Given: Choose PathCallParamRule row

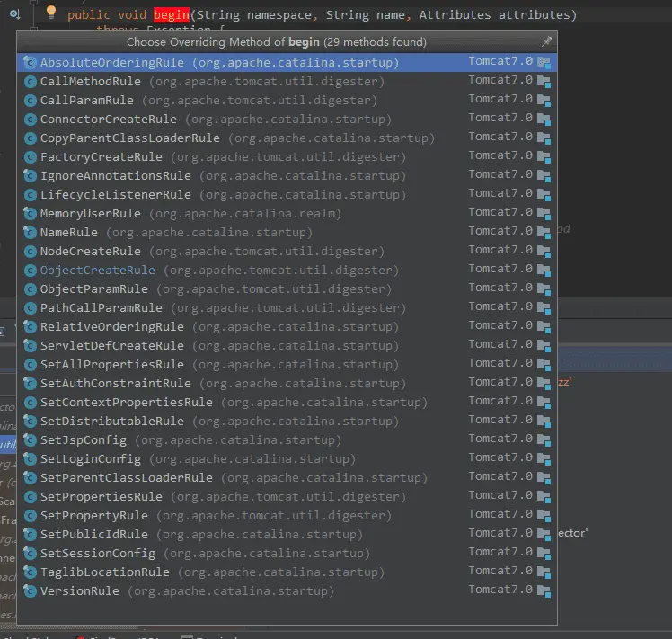Looking at the screenshot, I should (287, 307).
